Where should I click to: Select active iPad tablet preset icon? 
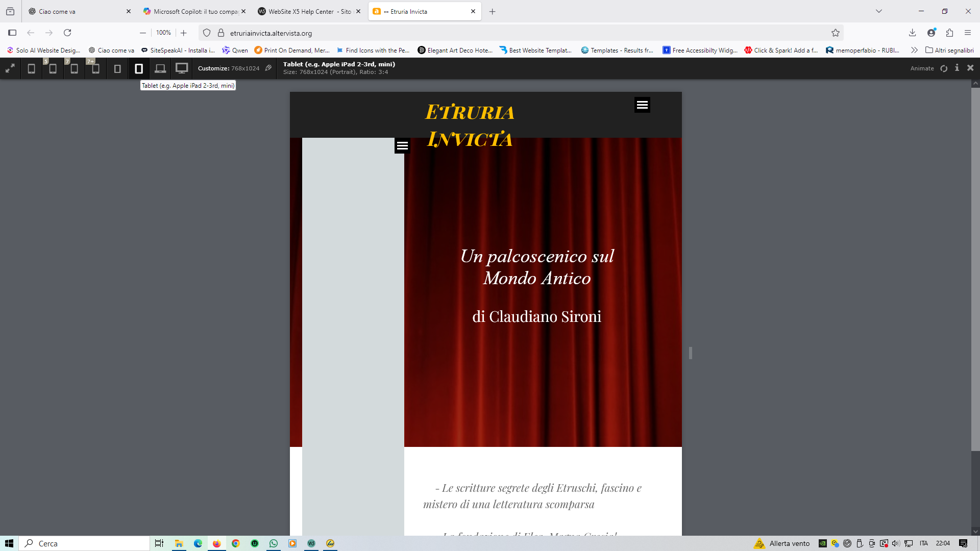(x=139, y=69)
